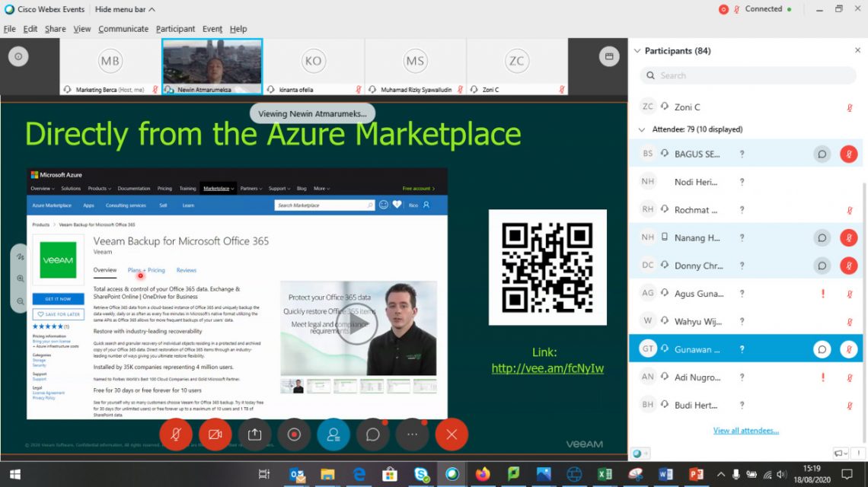Screen dimensions: 868x487
Task: Open the Event menu
Action: point(212,29)
